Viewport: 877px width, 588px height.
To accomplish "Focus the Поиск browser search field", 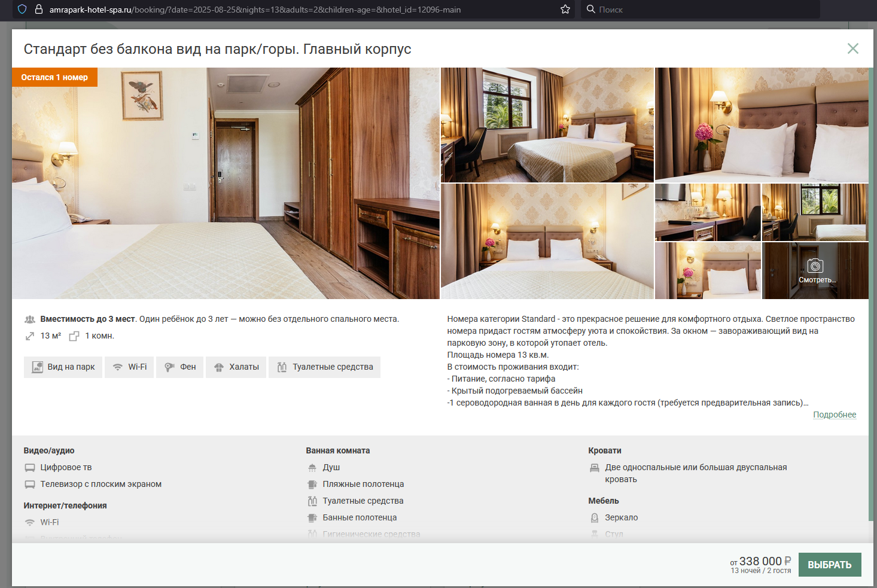I will coord(700,10).
